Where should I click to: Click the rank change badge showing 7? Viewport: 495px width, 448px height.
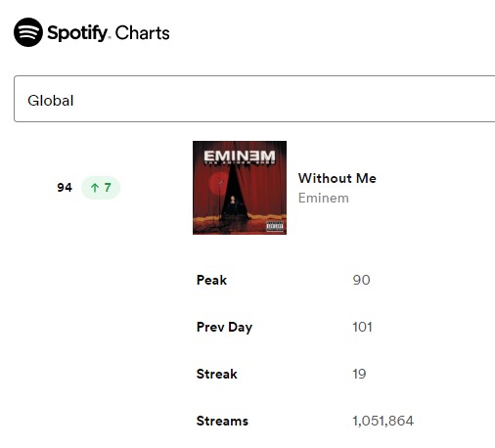coord(101,188)
